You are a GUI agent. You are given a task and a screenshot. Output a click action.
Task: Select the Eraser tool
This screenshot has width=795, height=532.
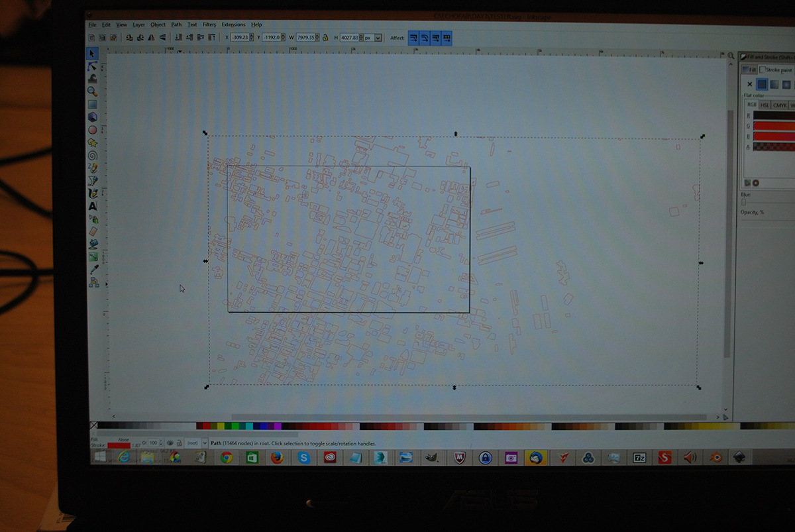[x=93, y=231]
